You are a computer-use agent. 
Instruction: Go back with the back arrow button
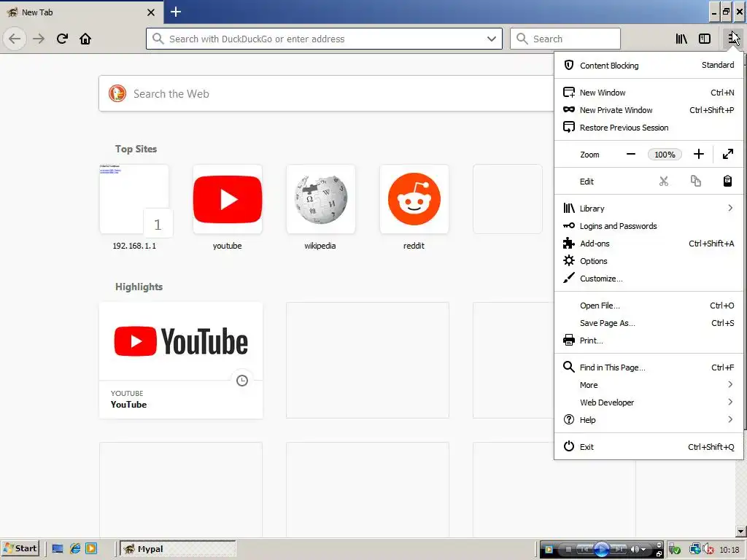click(x=15, y=39)
